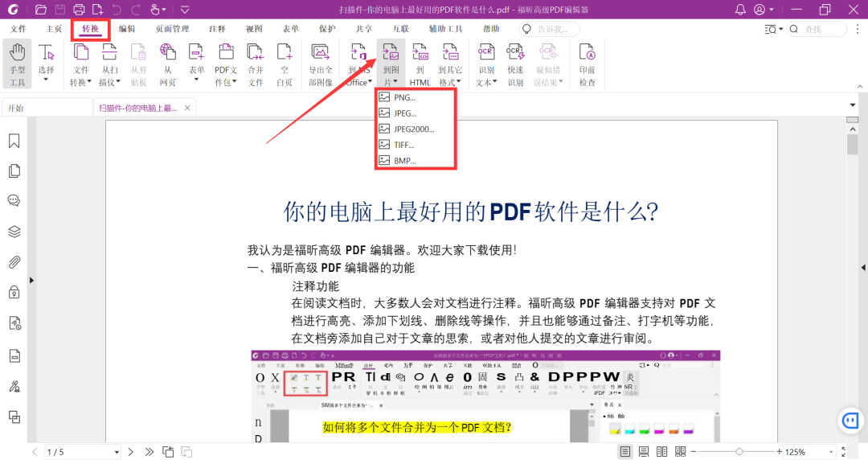The image size is (868, 460).
Task: Click the zoom out minus button
Action: [x=693, y=452]
